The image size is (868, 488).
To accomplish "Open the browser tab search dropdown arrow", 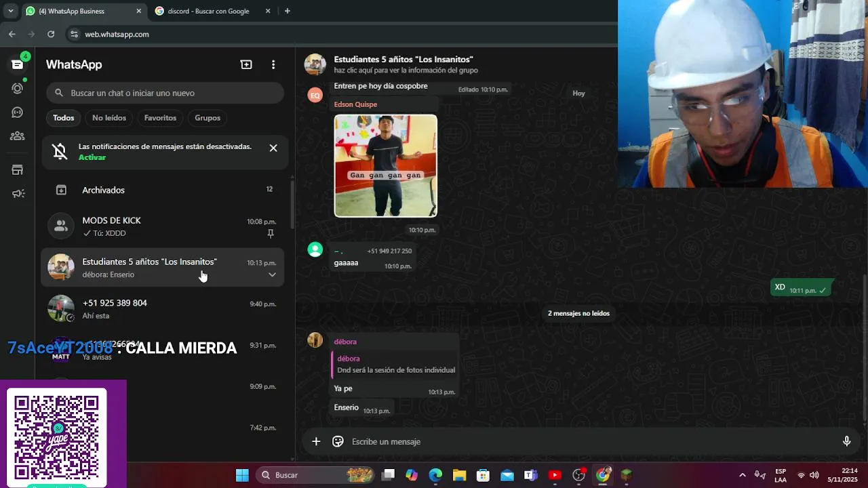I will (11, 11).
